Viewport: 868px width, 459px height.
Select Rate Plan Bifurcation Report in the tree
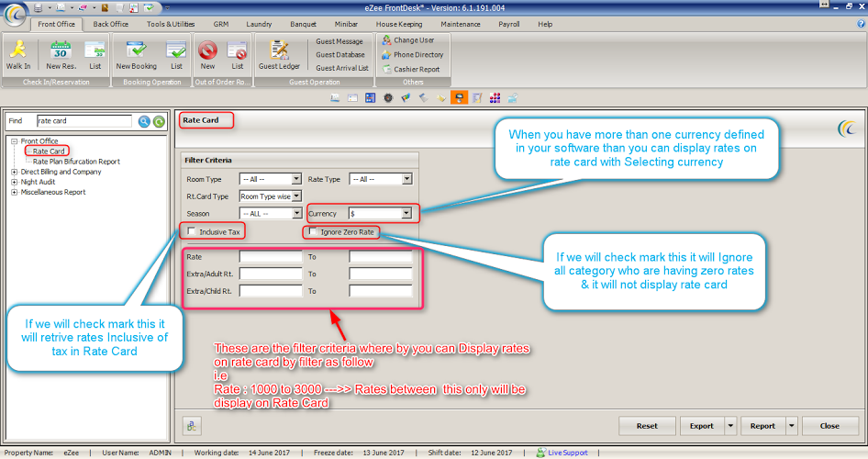click(x=76, y=162)
